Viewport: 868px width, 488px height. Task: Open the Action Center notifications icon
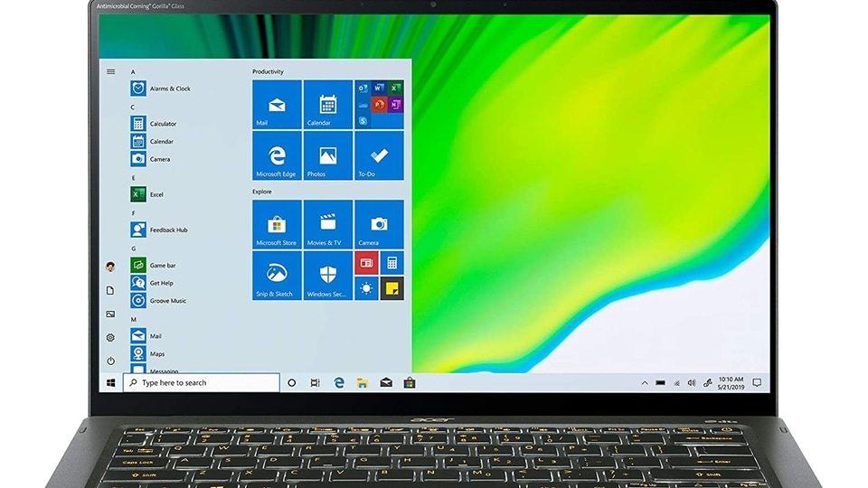[x=757, y=383]
